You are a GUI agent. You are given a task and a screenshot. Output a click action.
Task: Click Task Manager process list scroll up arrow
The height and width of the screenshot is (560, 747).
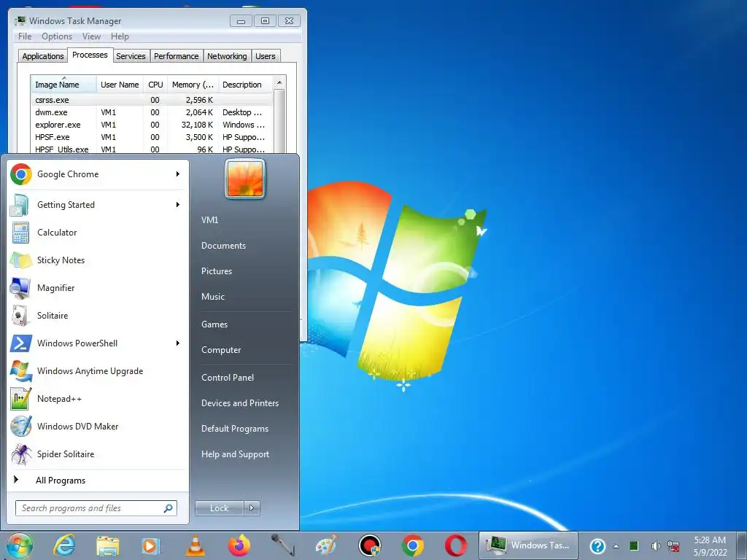click(x=279, y=82)
